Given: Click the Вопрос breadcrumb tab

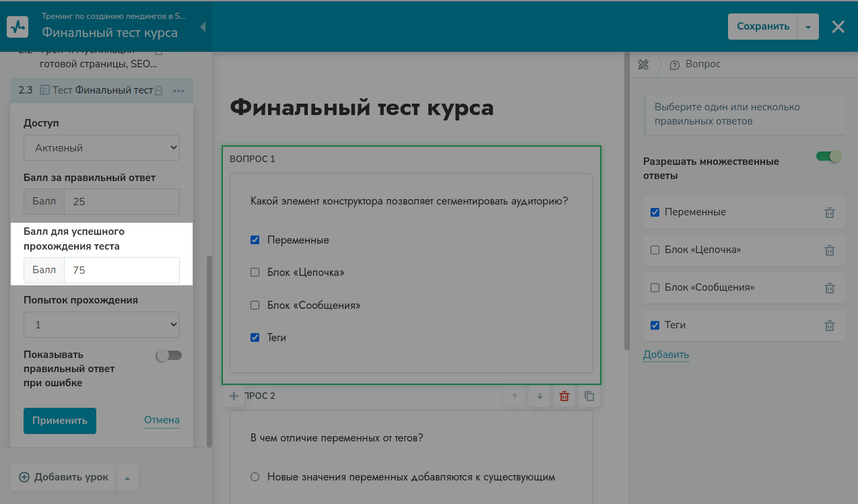Looking at the screenshot, I should pyautogui.click(x=695, y=65).
